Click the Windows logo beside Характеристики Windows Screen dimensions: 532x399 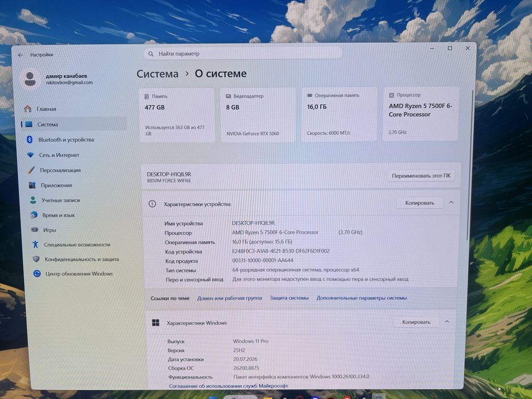pyautogui.click(x=156, y=323)
